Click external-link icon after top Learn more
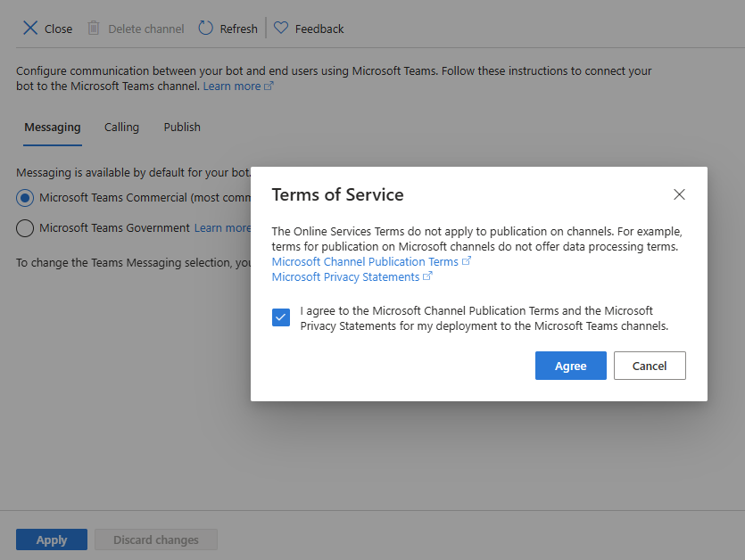The width and height of the screenshot is (745, 560). pyautogui.click(x=269, y=86)
